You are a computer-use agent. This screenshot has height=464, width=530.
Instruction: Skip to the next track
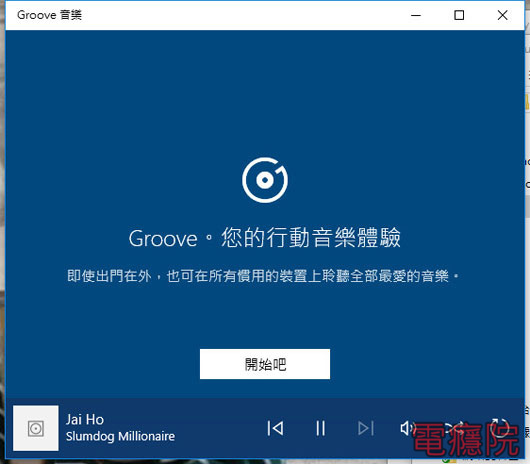366,428
